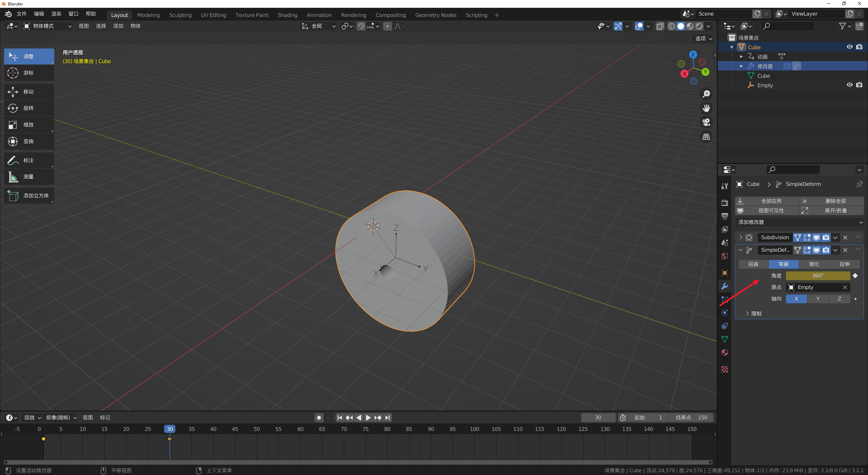Select the Rotate tool (旋转)

pyautogui.click(x=28, y=108)
